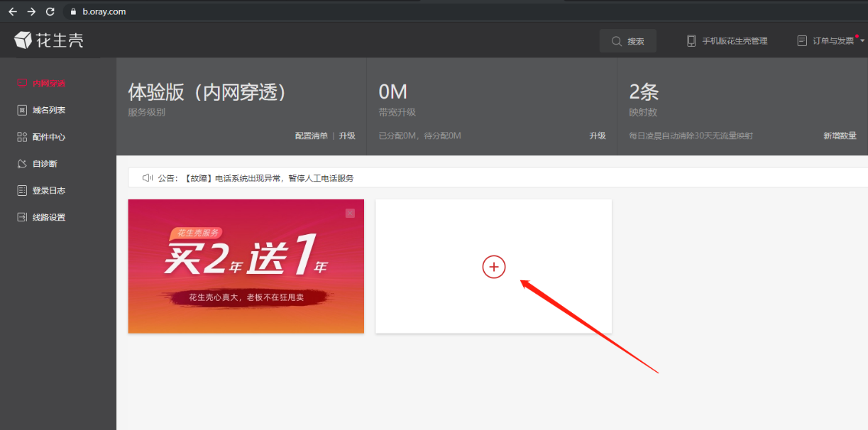Click the browser forward arrow
Viewport: 868px width, 430px height.
pos(31,11)
